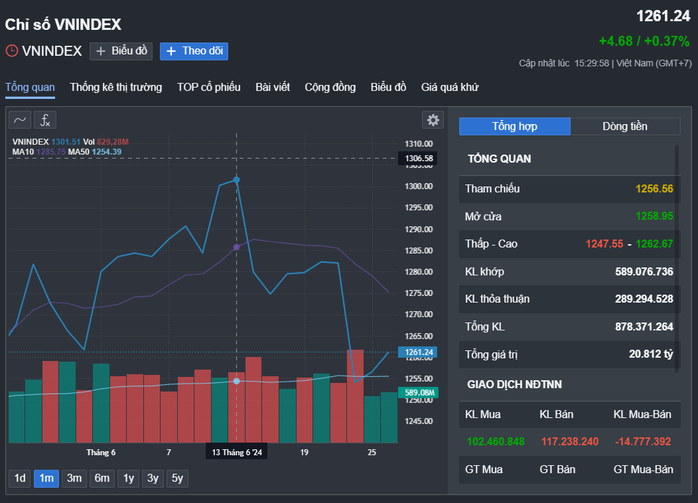Set chart range to 3y

coord(153,479)
